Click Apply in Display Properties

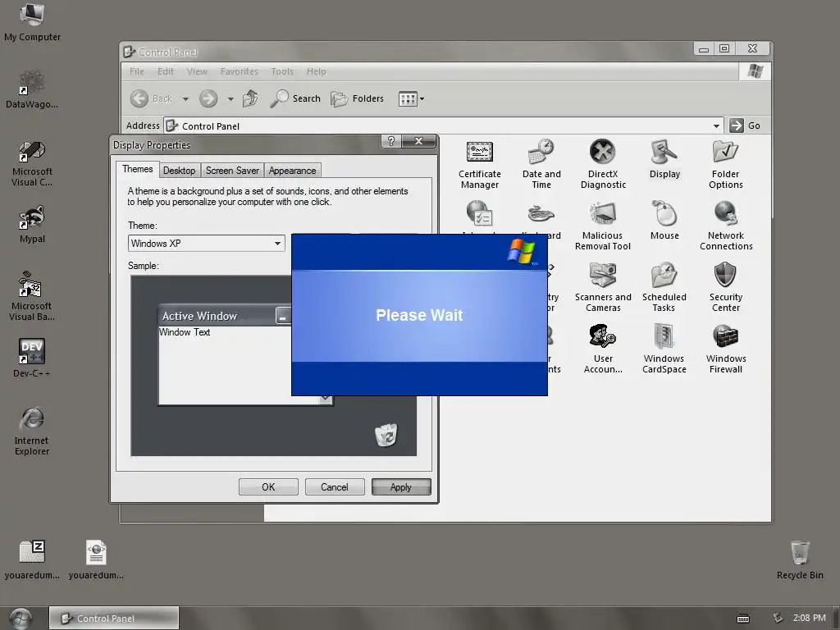(401, 487)
